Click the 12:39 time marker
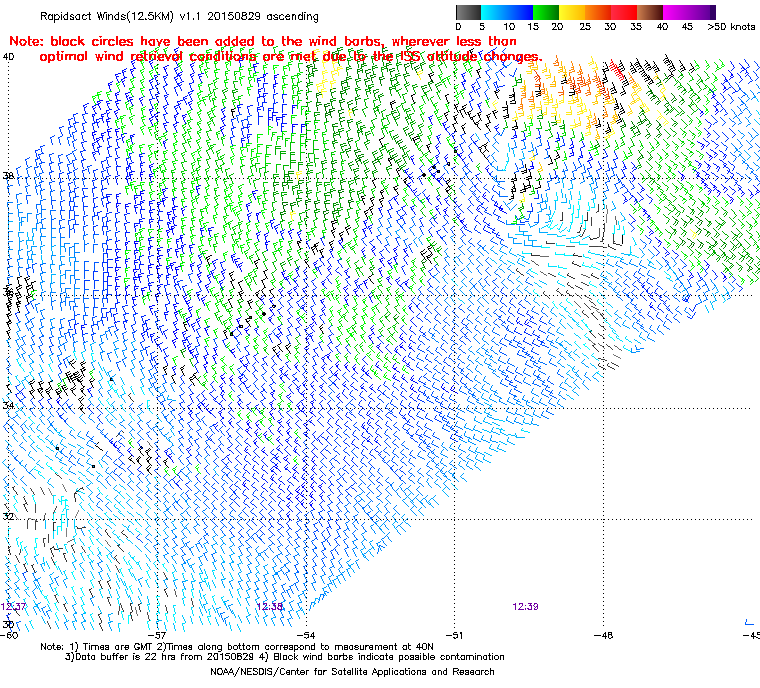The image size is (760, 688). coord(525,607)
